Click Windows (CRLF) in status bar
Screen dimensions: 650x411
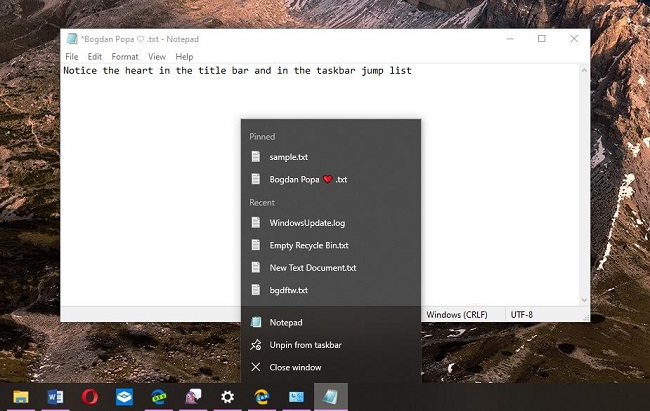457,315
